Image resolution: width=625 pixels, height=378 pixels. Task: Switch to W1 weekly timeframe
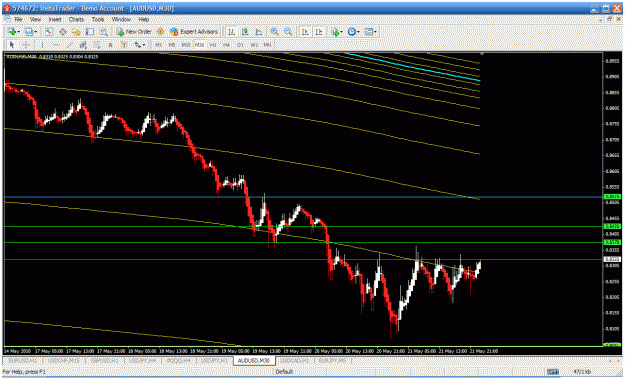(254, 45)
